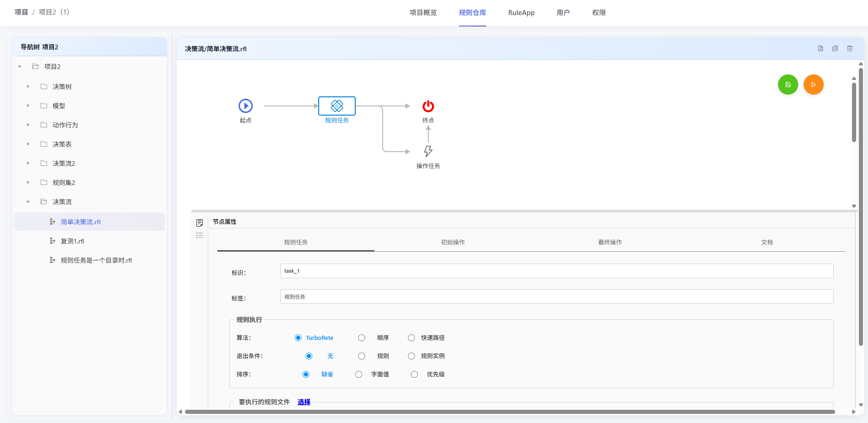Choose 规则实例 as exit condition
The image size is (868, 423).
[411, 356]
